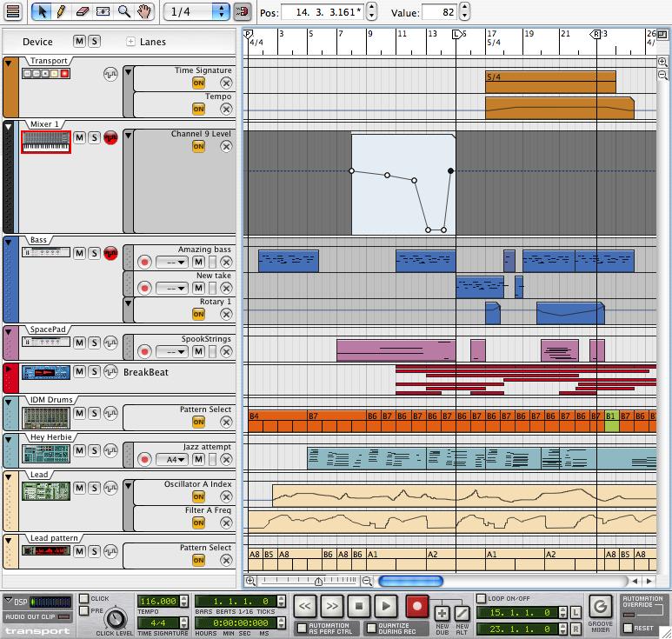The height and width of the screenshot is (639, 672).
Task: Open Jazz attempt lane A4 dropdown
Action: [171, 458]
